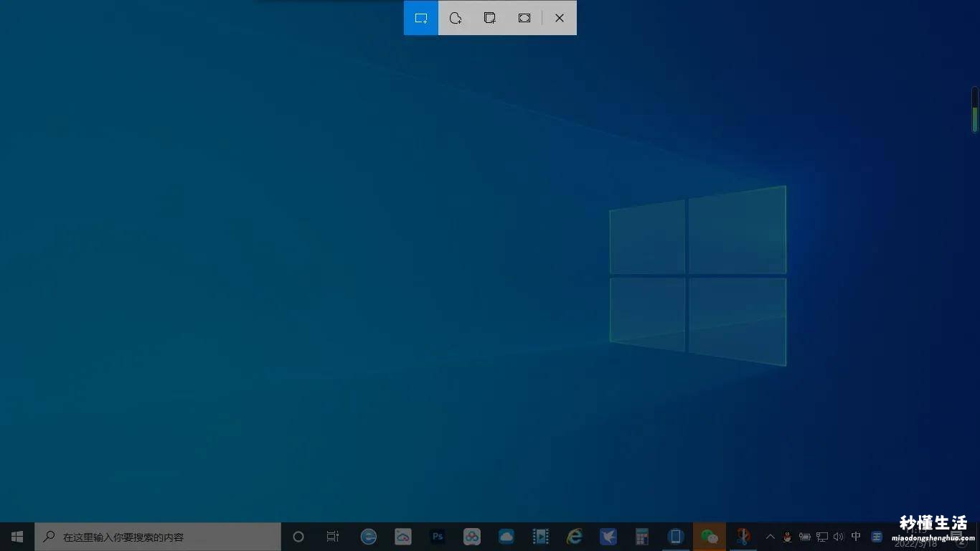
Task: Launch the film-strip video app
Action: (x=541, y=537)
